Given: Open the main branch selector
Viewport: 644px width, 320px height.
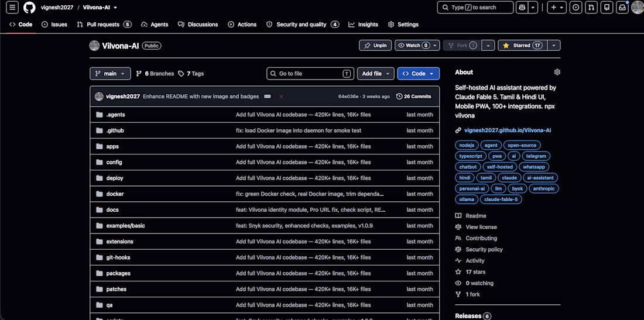Looking at the screenshot, I should (x=110, y=74).
